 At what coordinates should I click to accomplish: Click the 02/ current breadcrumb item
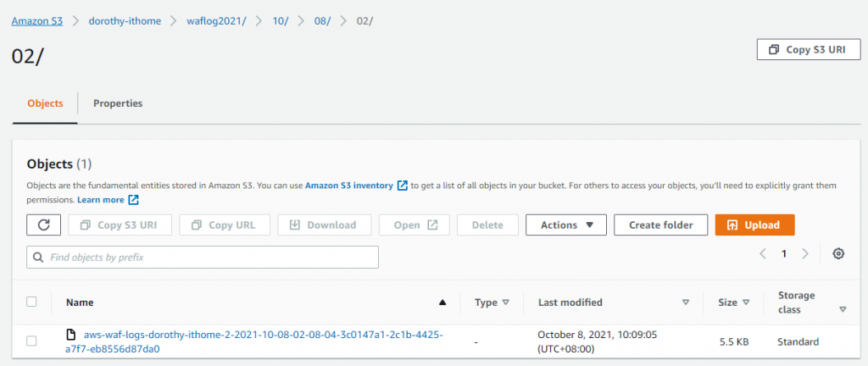pos(364,21)
